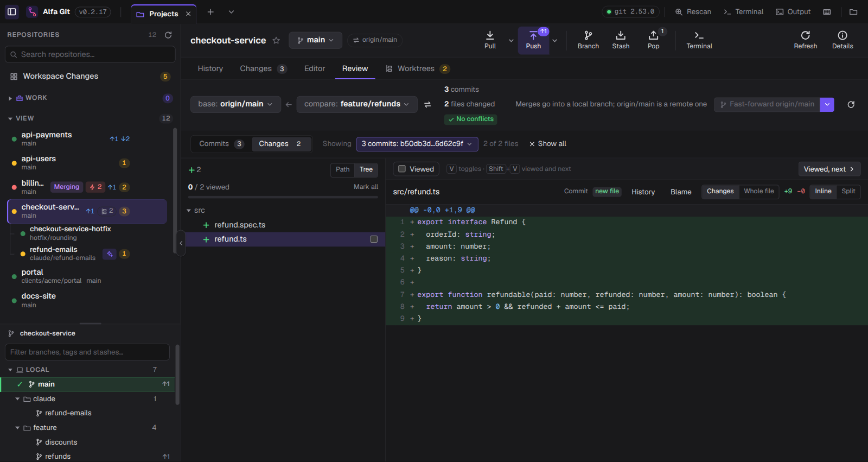Click Mark all link
The width and height of the screenshot is (868, 462).
366,187
